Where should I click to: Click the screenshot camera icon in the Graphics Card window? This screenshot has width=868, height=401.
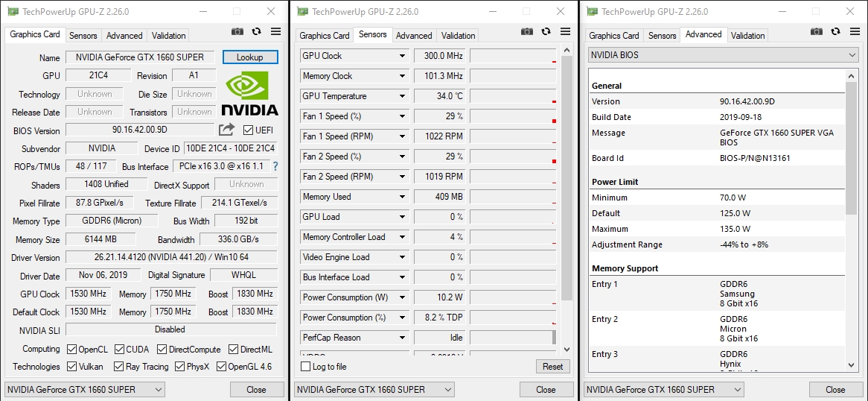(237, 31)
